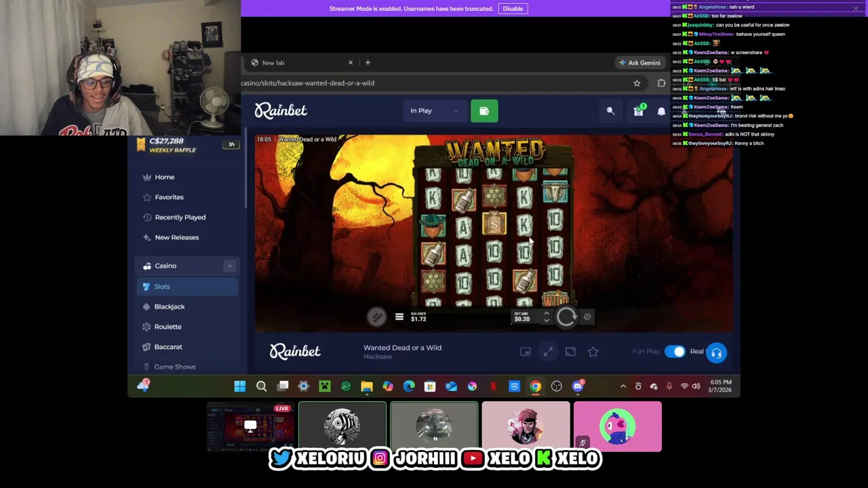Select Roulette in the casino sidebar
The image size is (868, 488).
click(x=186, y=327)
